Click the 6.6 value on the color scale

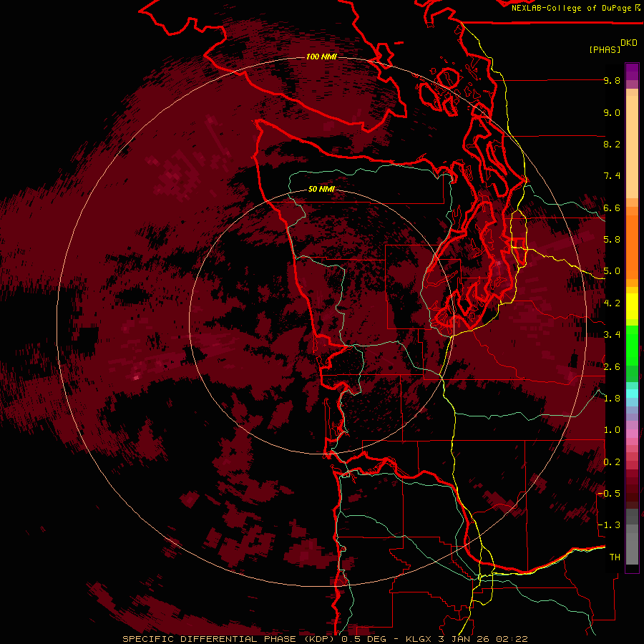pos(612,208)
